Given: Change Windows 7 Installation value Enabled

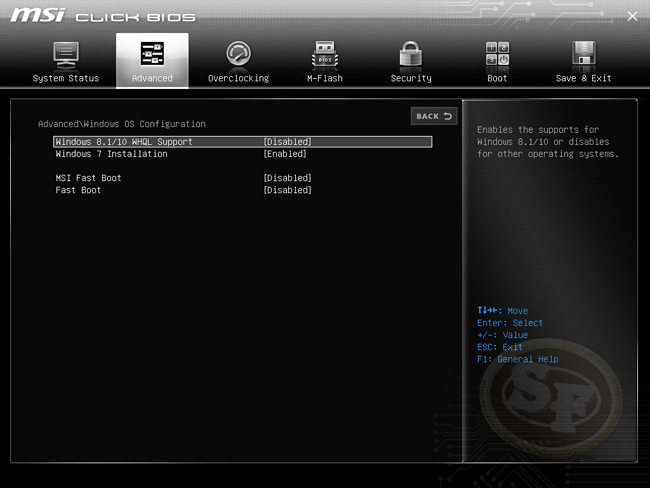Looking at the screenshot, I should tap(285, 154).
